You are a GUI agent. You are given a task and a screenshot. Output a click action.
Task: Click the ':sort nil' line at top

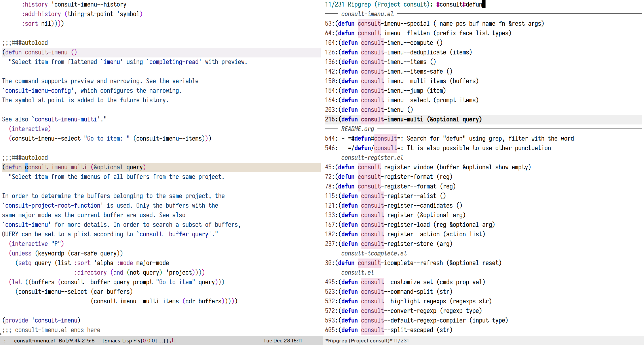click(x=43, y=23)
